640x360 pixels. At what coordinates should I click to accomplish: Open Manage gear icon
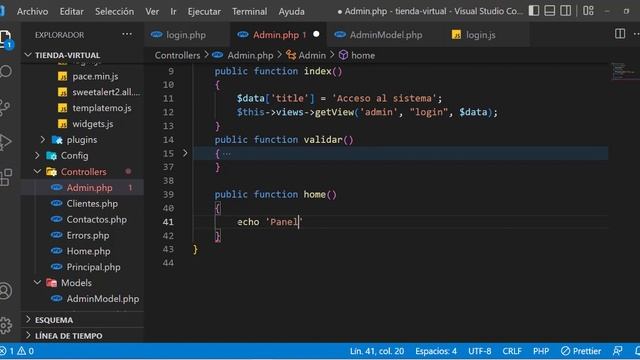[6, 325]
